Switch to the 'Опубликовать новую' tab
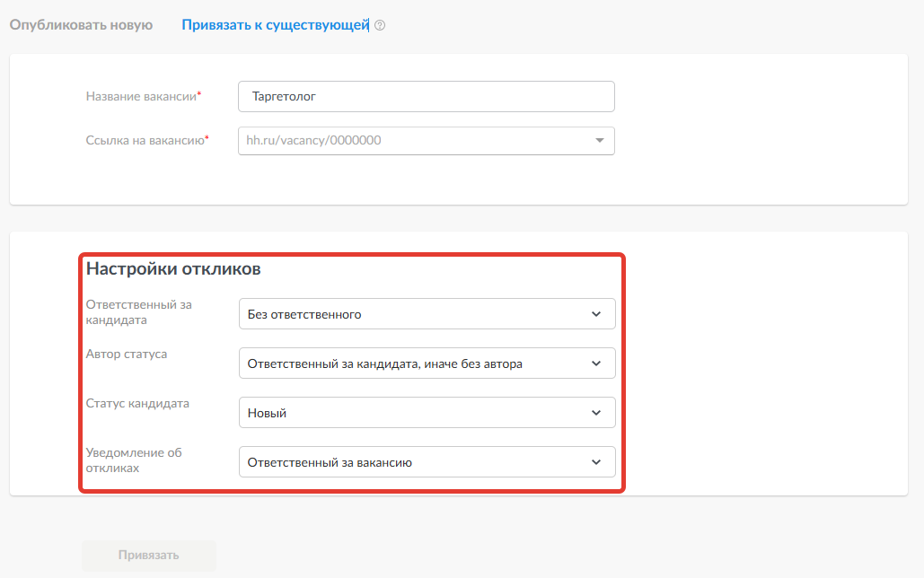Screen dimensions: 924x578 [x=81, y=25]
